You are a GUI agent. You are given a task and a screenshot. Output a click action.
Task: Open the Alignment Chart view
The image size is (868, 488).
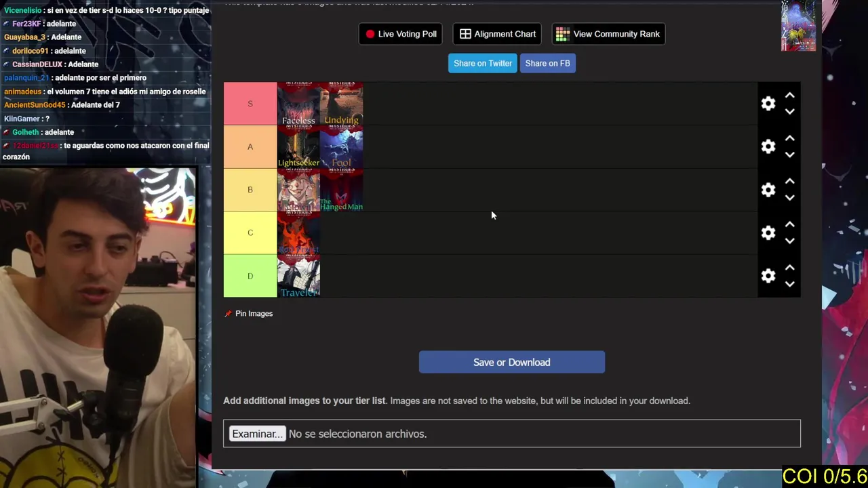(x=498, y=34)
